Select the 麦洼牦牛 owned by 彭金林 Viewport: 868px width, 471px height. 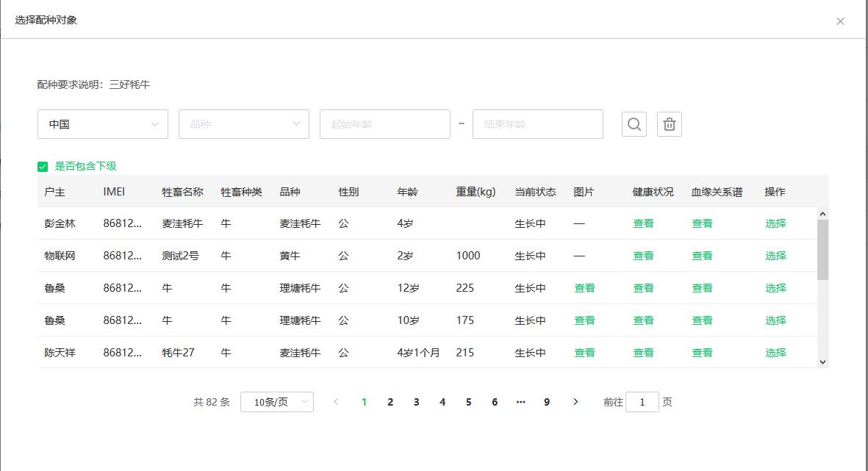775,223
